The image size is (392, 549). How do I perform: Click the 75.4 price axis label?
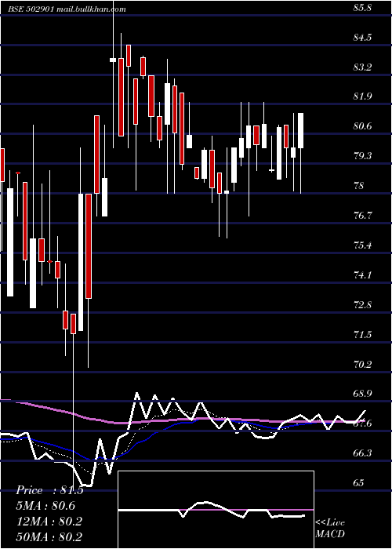[x=362, y=245]
